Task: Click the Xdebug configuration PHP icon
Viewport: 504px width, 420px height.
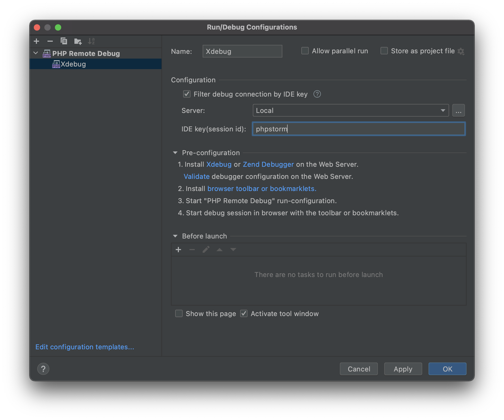Action: [56, 64]
